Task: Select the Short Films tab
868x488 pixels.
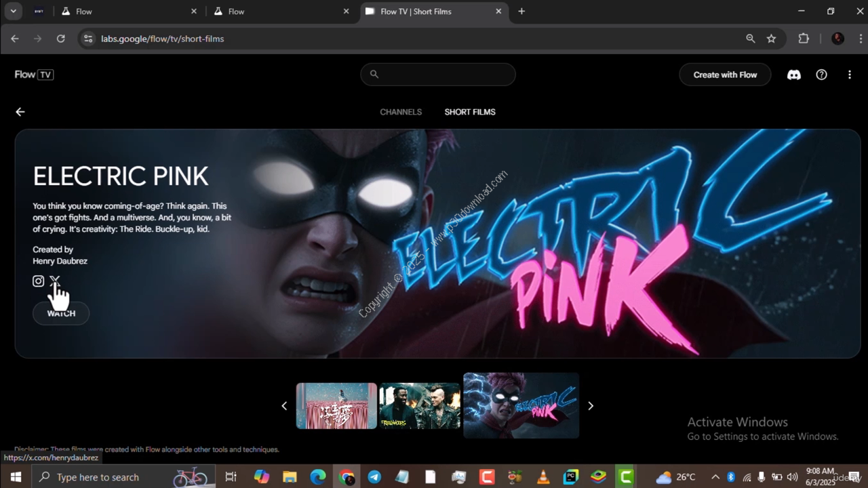Action: 470,112
